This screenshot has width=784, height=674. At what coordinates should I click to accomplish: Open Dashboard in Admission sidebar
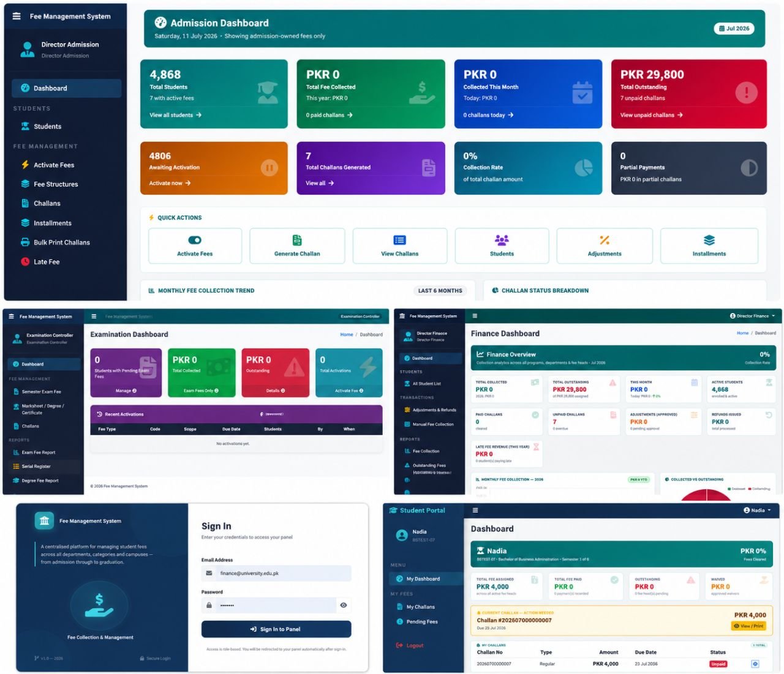[66, 88]
